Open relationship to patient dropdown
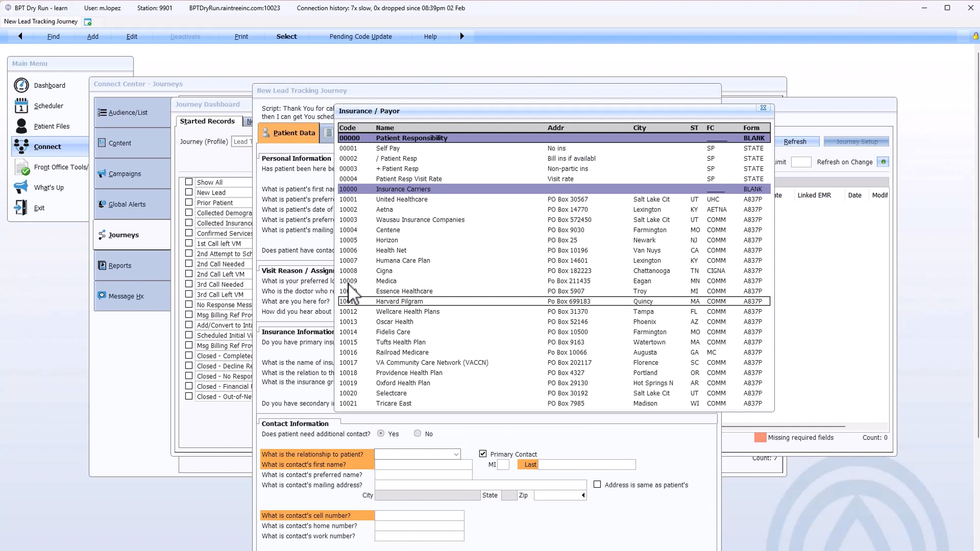Image resolution: width=980 pixels, height=551 pixels. (x=456, y=454)
